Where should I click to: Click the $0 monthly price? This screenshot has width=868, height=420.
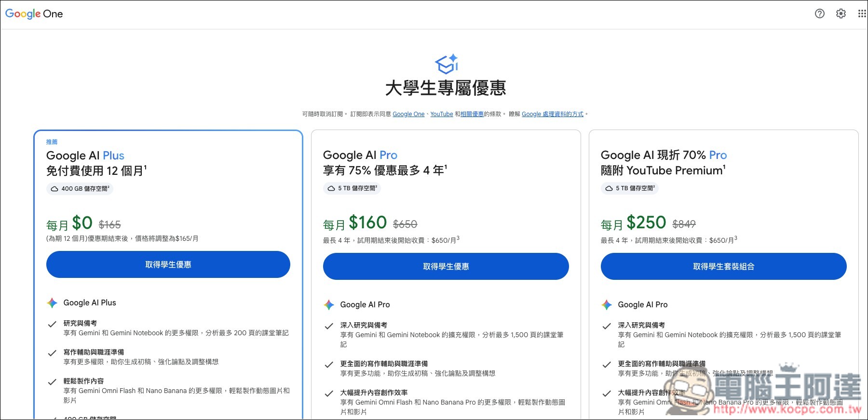coord(82,223)
